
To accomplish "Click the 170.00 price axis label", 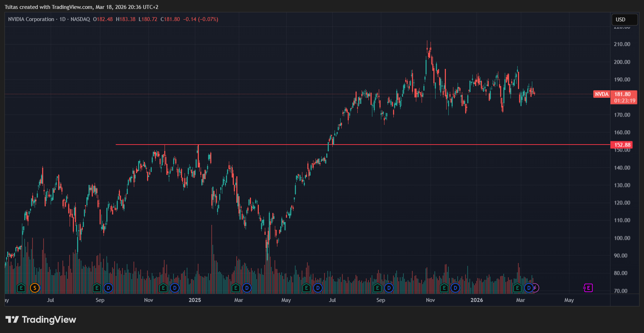I will pos(622,115).
